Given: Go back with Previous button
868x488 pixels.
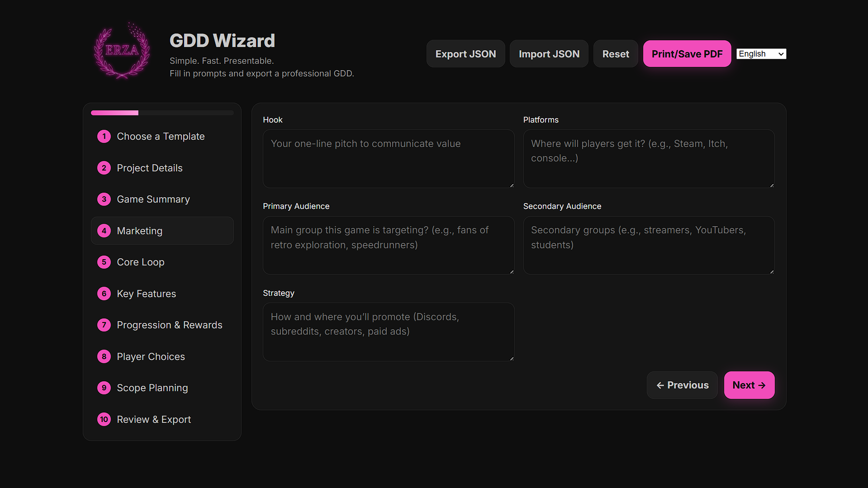Looking at the screenshot, I should [682, 385].
